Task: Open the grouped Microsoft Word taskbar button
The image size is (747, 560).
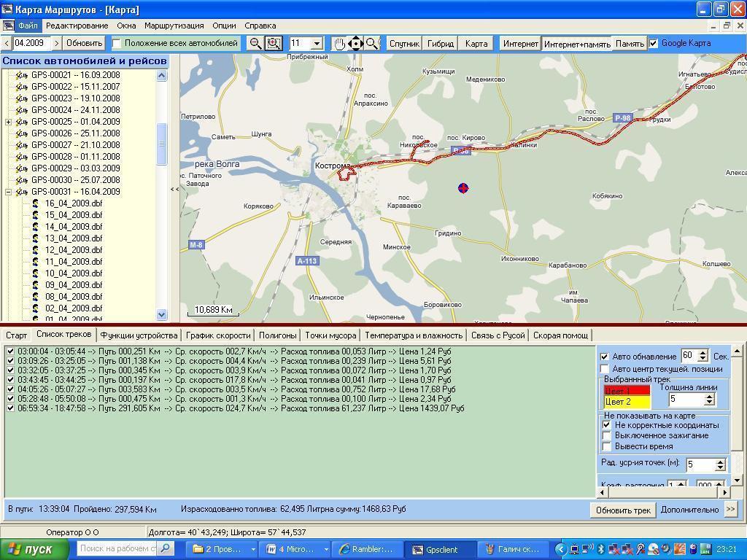Action: point(297,550)
